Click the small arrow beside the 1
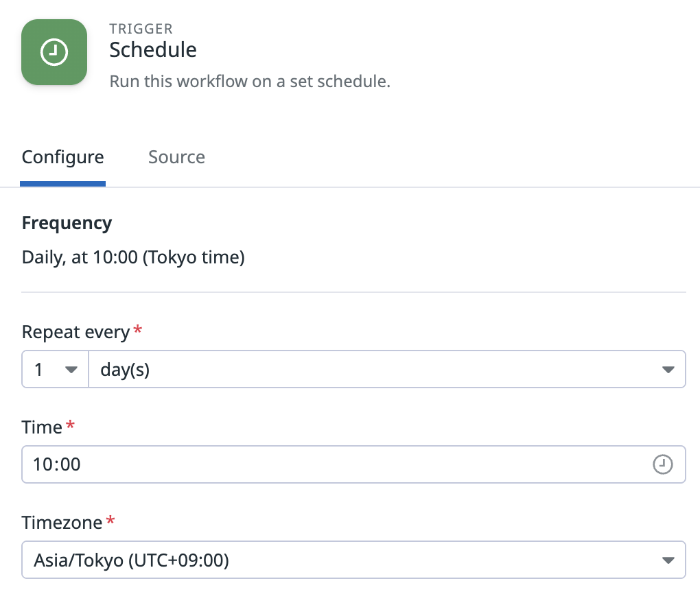Viewport: 700px width, 605px height. pos(71,370)
